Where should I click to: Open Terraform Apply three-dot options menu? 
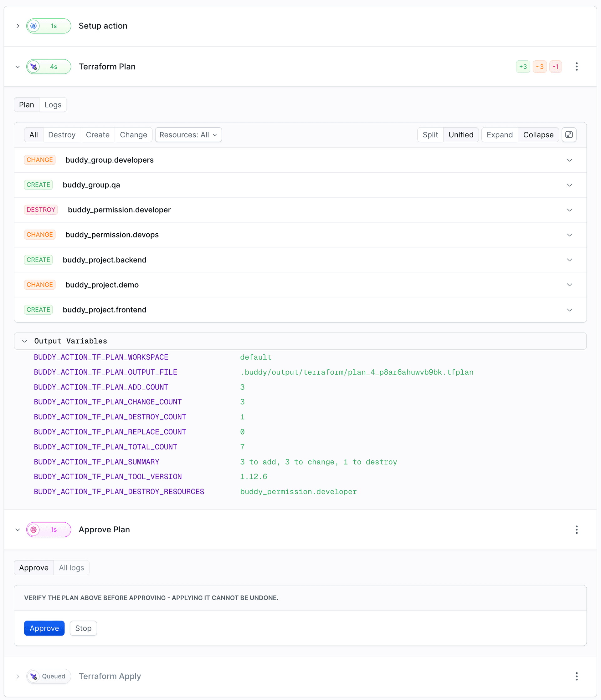point(577,676)
